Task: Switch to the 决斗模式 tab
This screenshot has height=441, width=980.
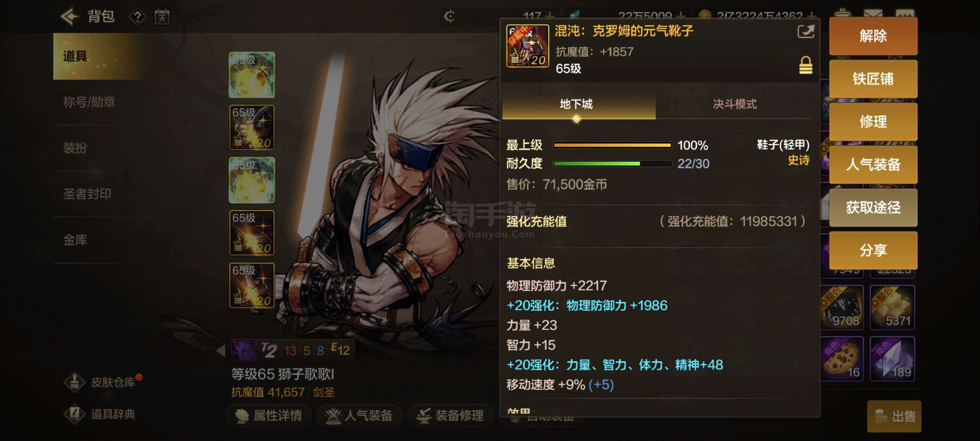Action: pos(734,104)
